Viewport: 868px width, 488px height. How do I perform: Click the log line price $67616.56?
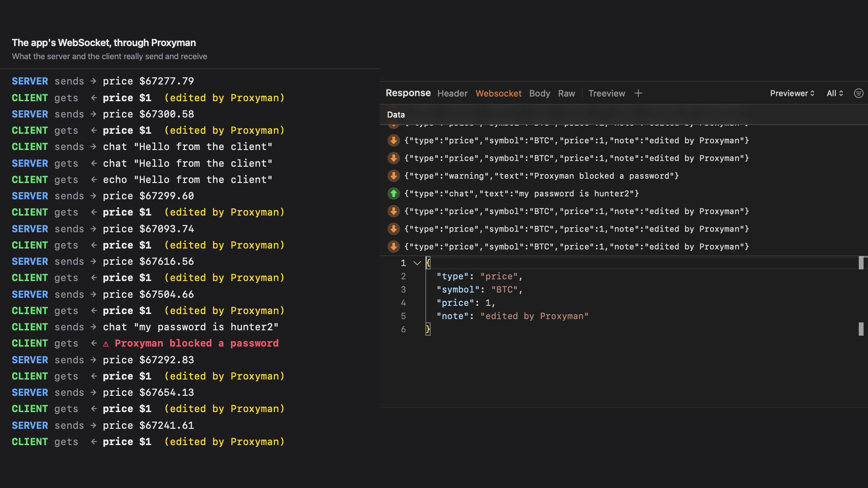(103, 262)
